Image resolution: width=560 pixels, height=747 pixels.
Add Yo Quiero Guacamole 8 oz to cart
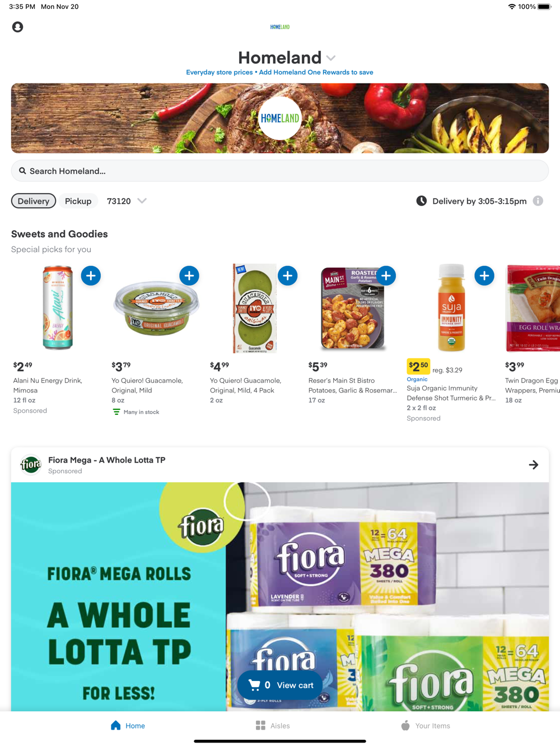point(189,276)
